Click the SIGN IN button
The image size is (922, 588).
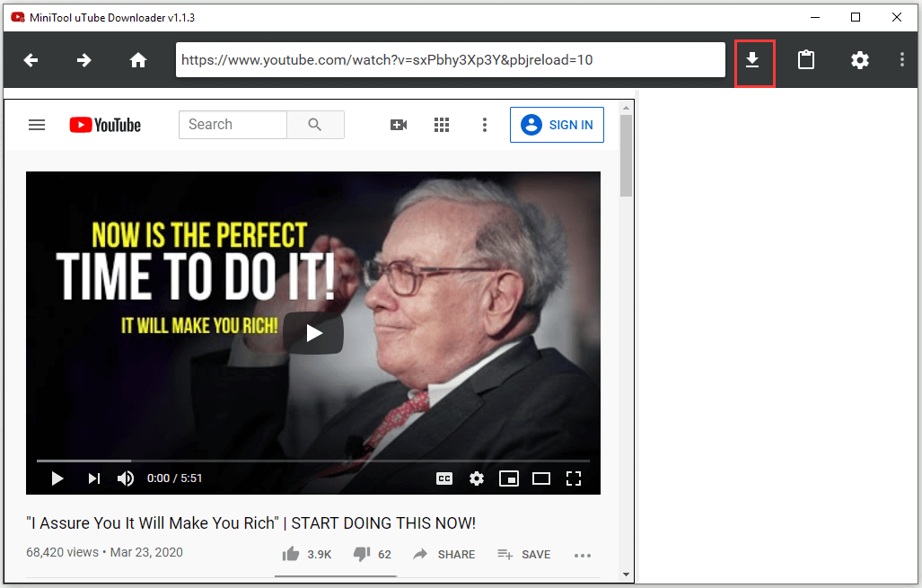pyautogui.click(x=557, y=125)
